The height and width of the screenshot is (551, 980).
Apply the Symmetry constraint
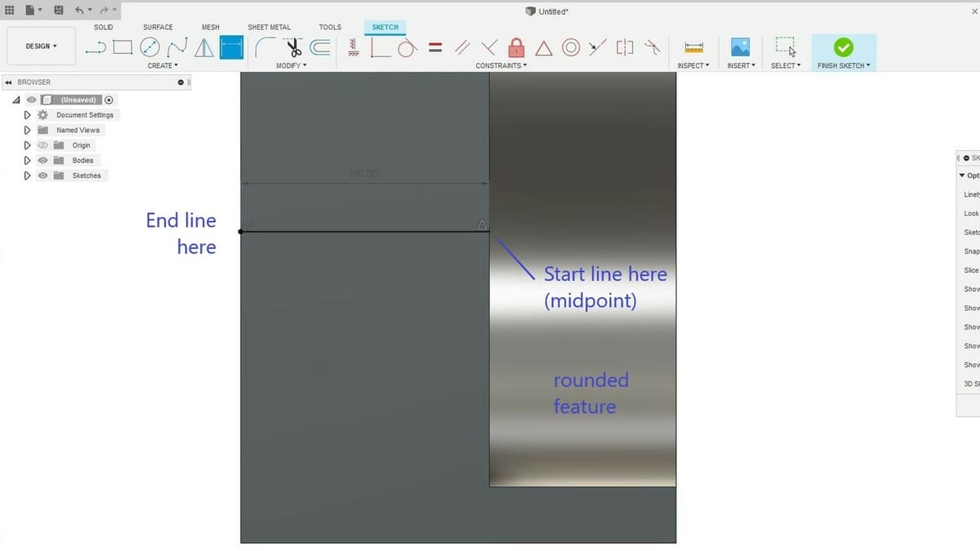point(625,47)
